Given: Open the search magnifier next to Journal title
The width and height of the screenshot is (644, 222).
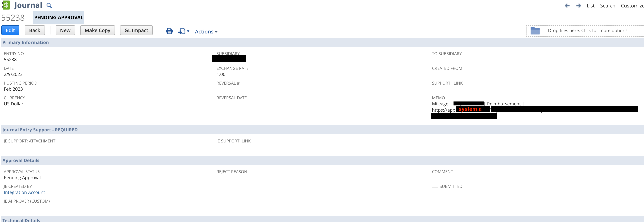Looking at the screenshot, I should 50,5.
